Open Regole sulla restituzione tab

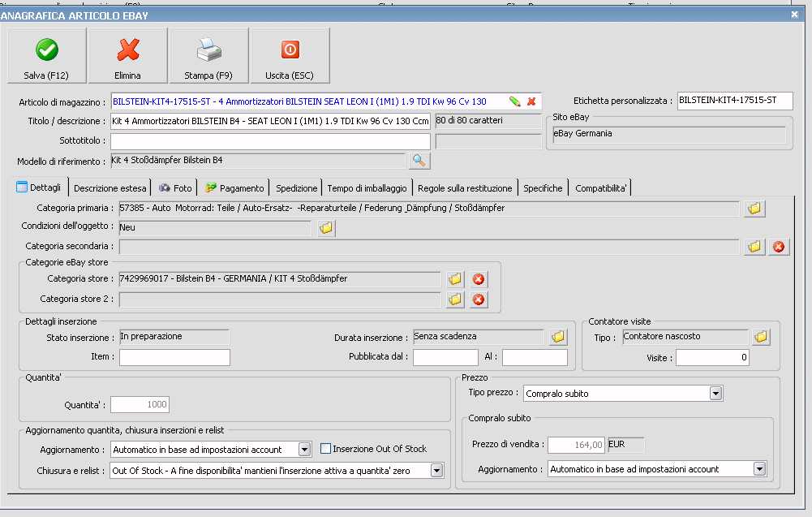click(465, 188)
